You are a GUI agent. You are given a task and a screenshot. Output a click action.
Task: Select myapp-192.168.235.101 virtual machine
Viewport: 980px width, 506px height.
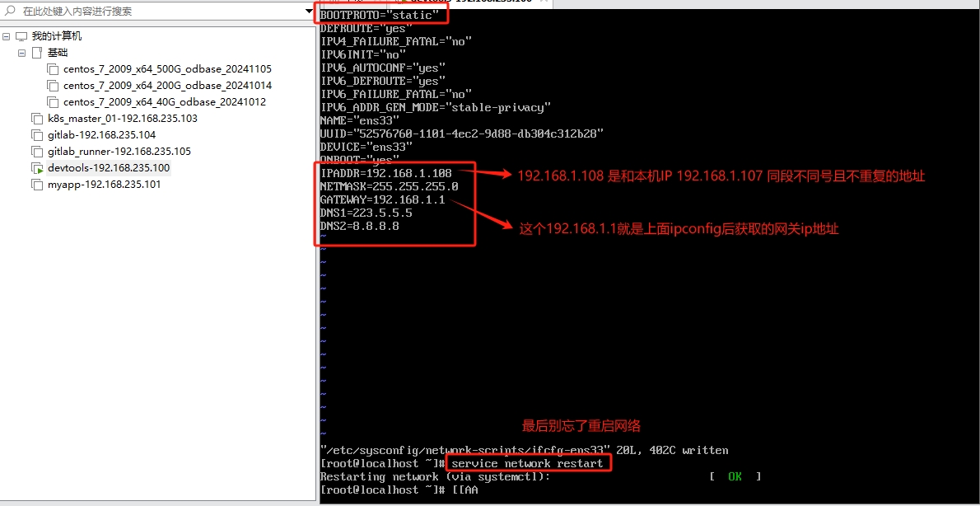(x=104, y=185)
